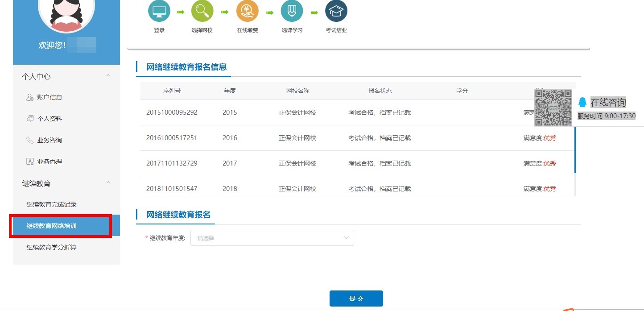The width and height of the screenshot is (644, 311).
Task: Click the registration table vertical scrollbar
Action: [x=575, y=149]
